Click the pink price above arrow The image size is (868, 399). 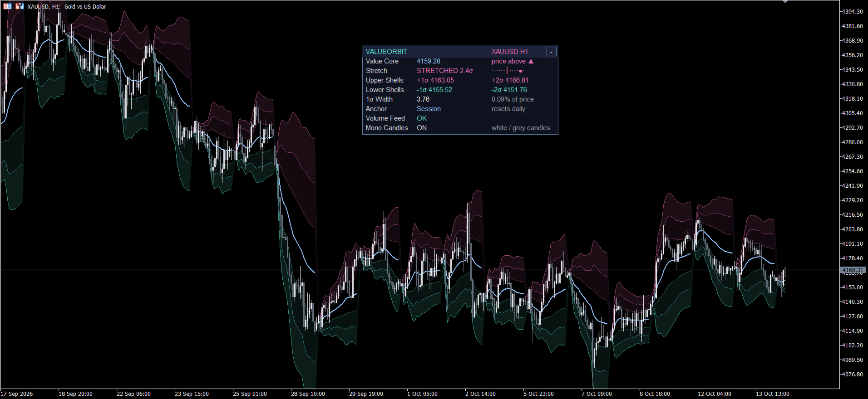531,61
